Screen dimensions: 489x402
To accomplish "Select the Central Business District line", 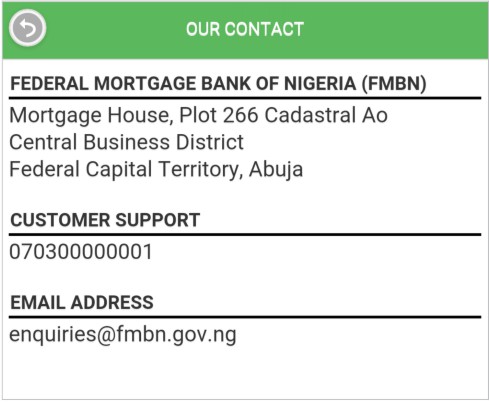I will click(126, 142).
